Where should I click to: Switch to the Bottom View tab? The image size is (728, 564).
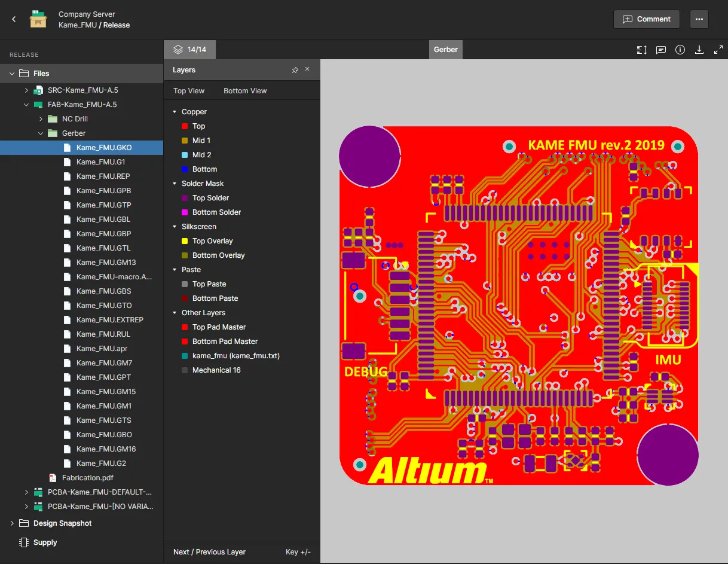(245, 91)
